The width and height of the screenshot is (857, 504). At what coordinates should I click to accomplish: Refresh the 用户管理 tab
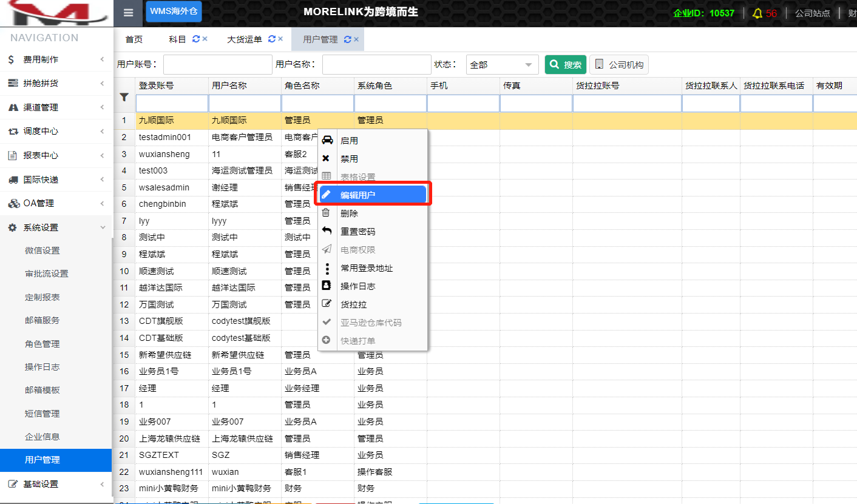tap(347, 39)
